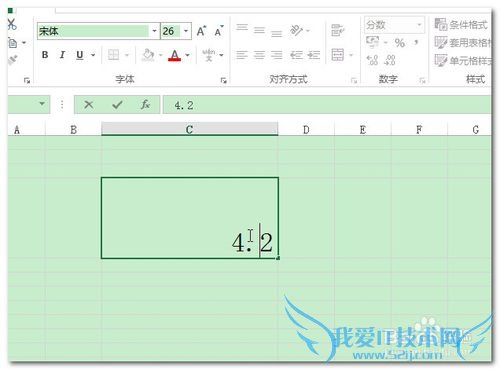The width and height of the screenshot is (500, 370).
Task: Click the Merge and Center icon
Action: [x=338, y=55]
